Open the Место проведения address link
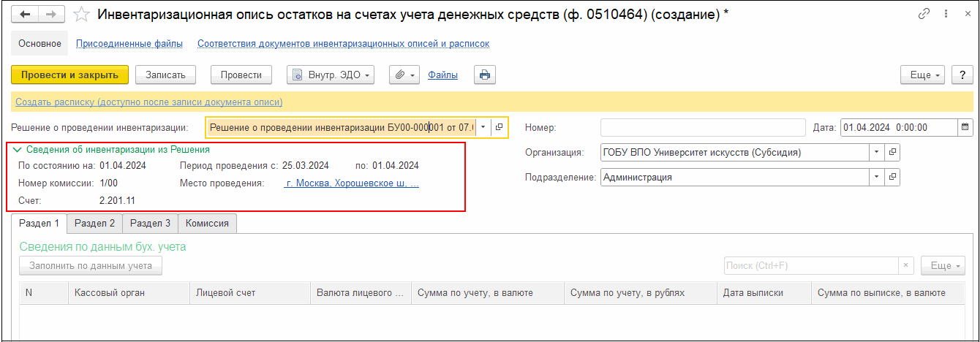Screen dimensions: 980x342 pos(353,183)
